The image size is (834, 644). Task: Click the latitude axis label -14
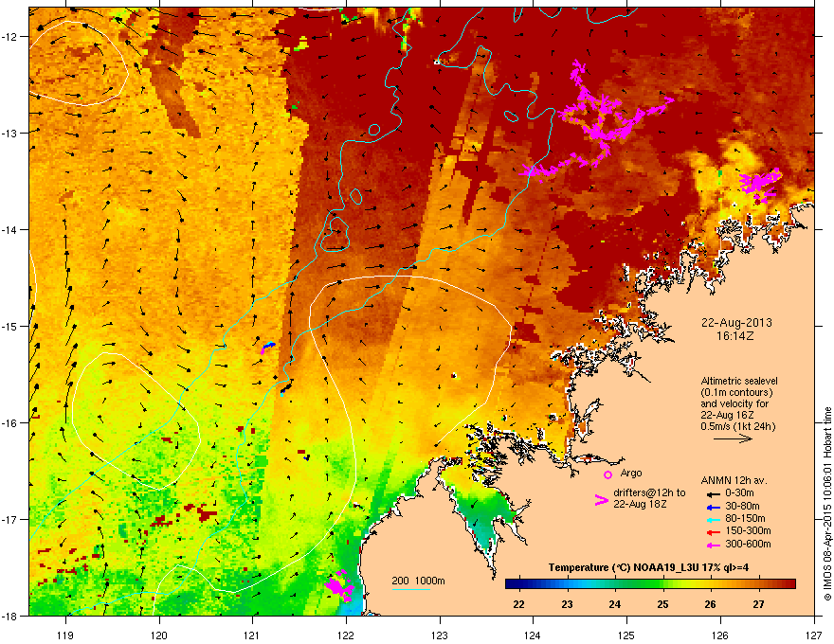[x=10, y=229]
